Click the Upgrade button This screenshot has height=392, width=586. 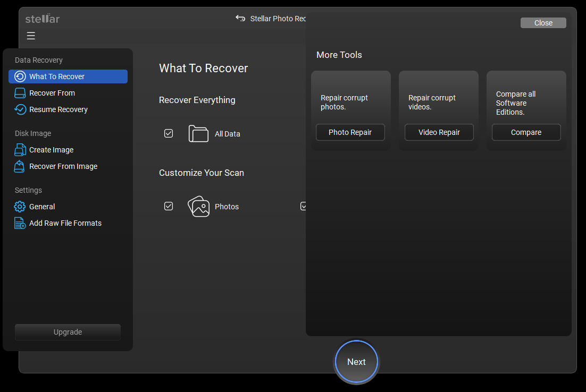(x=68, y=332)
